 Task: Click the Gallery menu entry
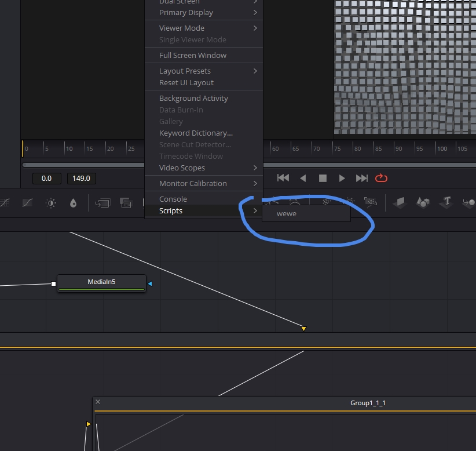[204, 121]
